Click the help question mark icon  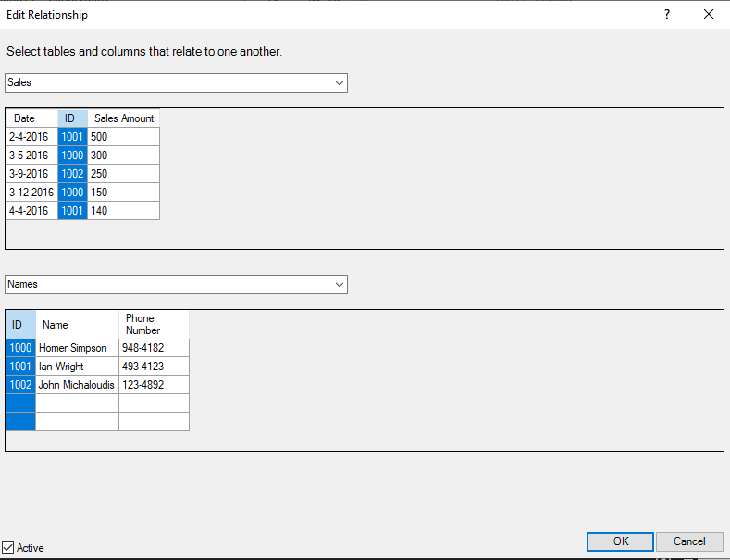(x=667, y=15)
